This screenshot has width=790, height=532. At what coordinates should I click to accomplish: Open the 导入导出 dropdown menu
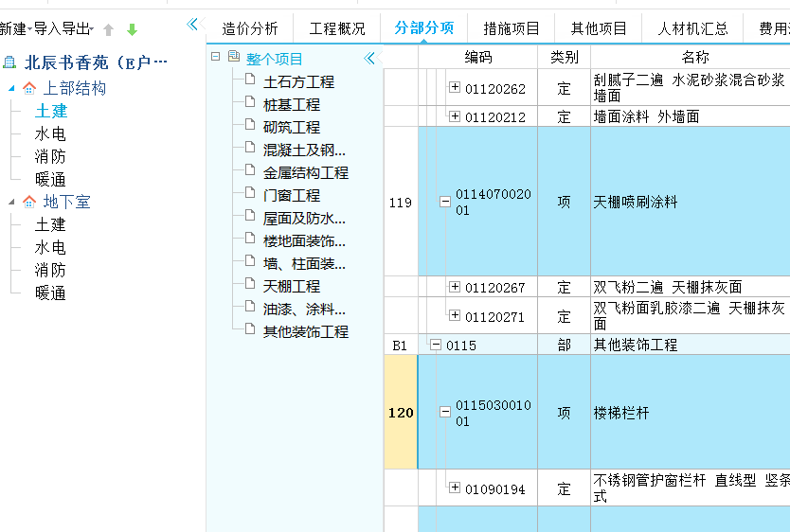pos(63,28)
